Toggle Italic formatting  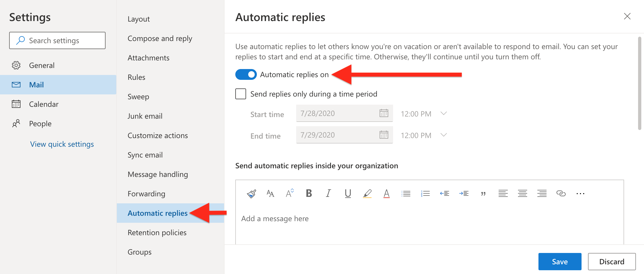click(328, 193)
